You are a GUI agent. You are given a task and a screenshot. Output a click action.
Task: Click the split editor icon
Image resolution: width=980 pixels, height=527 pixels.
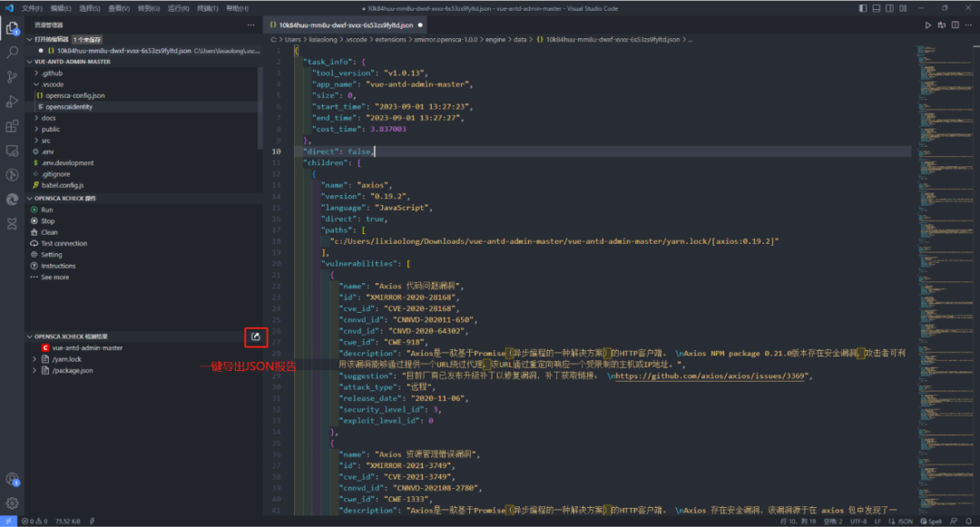point(955,25)
